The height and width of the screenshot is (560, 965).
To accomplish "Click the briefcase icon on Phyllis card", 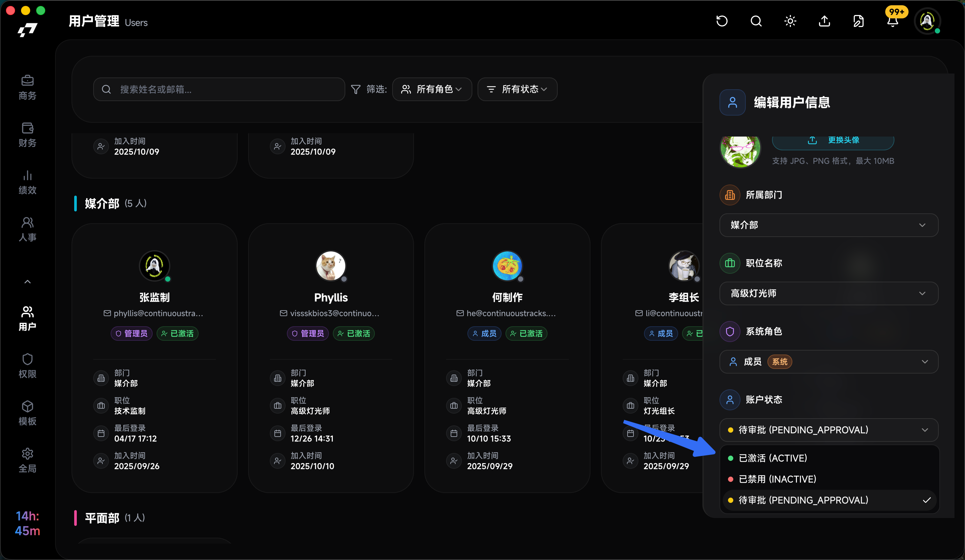I will [x=278, y=406].
